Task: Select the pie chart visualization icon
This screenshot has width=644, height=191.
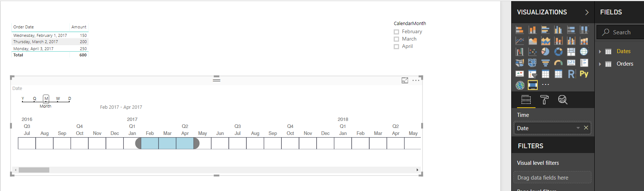Action: (545, 52)
